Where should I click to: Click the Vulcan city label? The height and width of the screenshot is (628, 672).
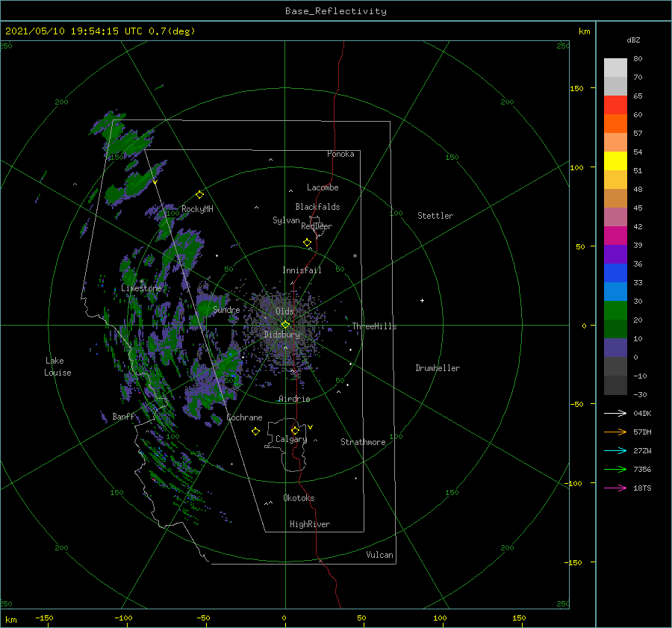coord(379,555)
